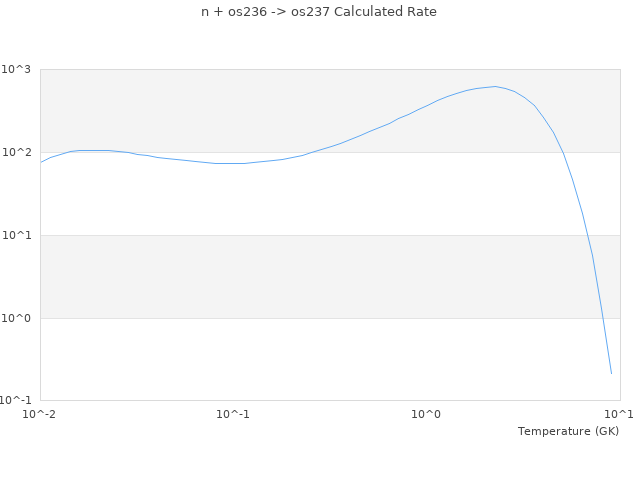Click the 10^1 label on the x-axis
This screenshot has width=640, height=480.
pos(618,413)
